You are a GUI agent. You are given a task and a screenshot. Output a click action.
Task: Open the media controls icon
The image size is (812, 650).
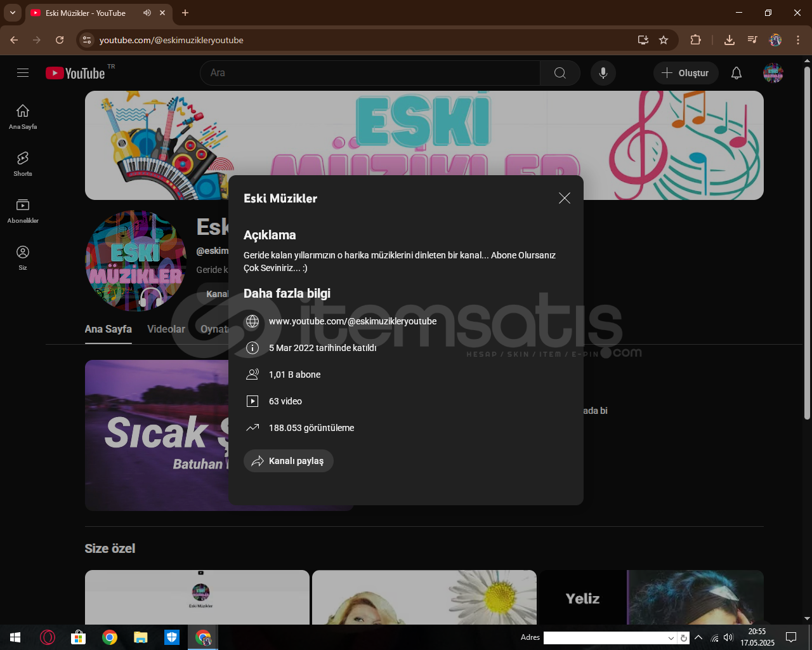point(752,40)
